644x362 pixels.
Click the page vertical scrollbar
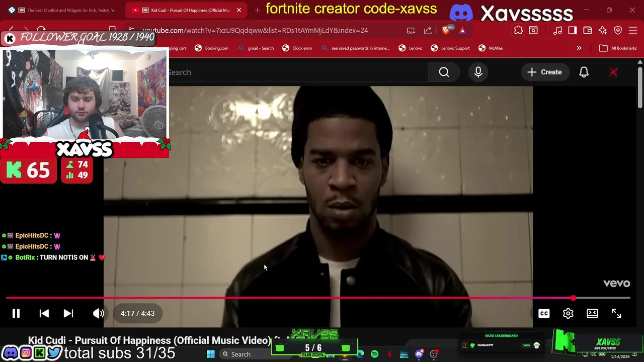pos(639,86)
